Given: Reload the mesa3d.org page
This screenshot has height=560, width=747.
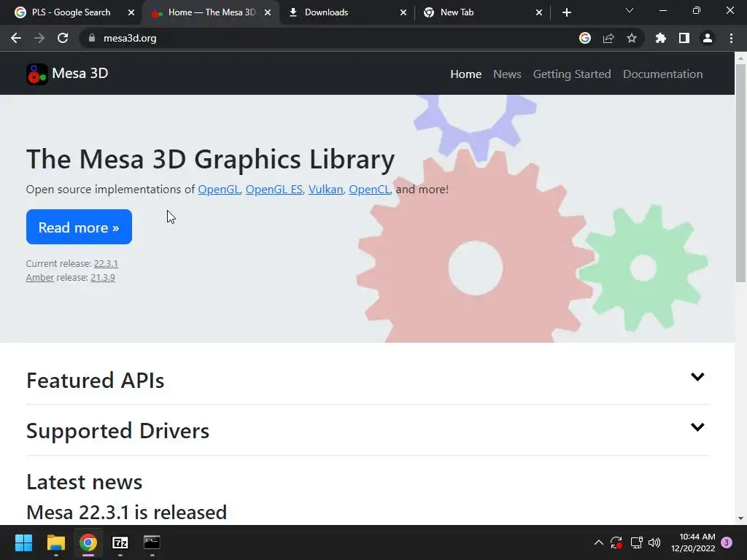Looking at the screenshot, I should pyautogui.click(x=63, y=38).
